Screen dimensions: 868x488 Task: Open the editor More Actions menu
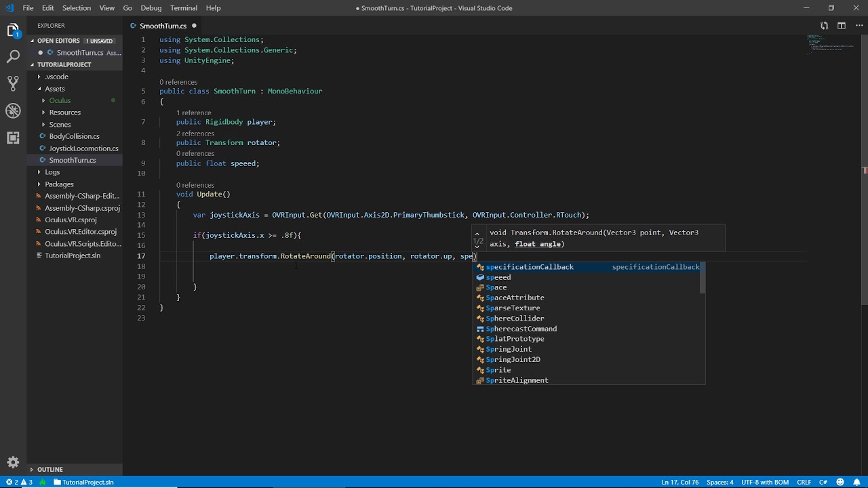[x=858, y=26]
